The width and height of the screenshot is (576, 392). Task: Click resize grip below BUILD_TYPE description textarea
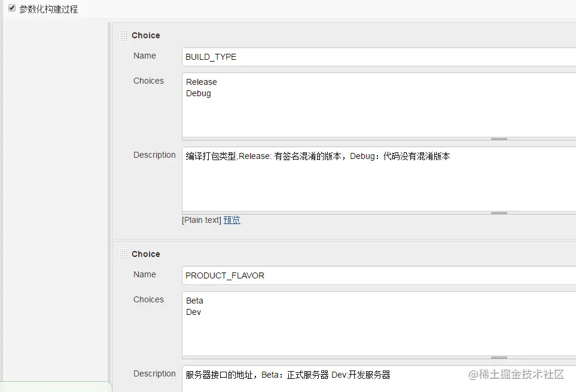499,213
